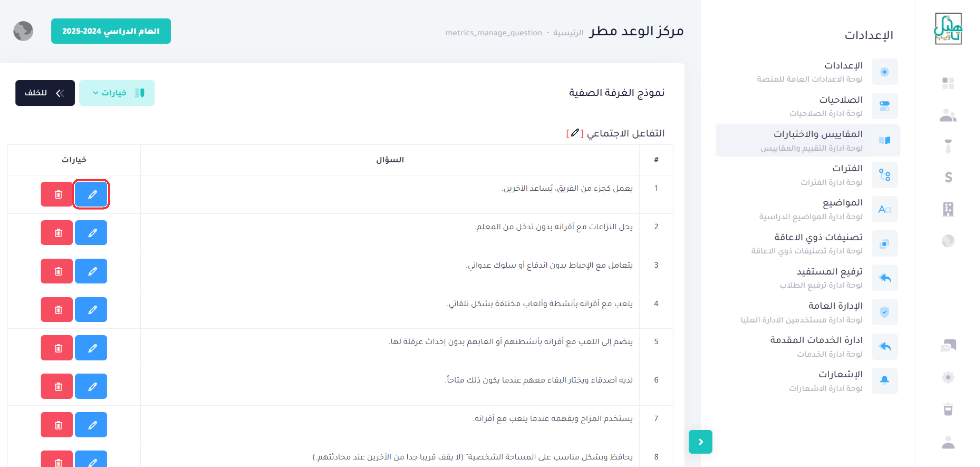
Task: Edit question 3 with the pencil button
Action: pyautogui.click(x=91, y=271)
